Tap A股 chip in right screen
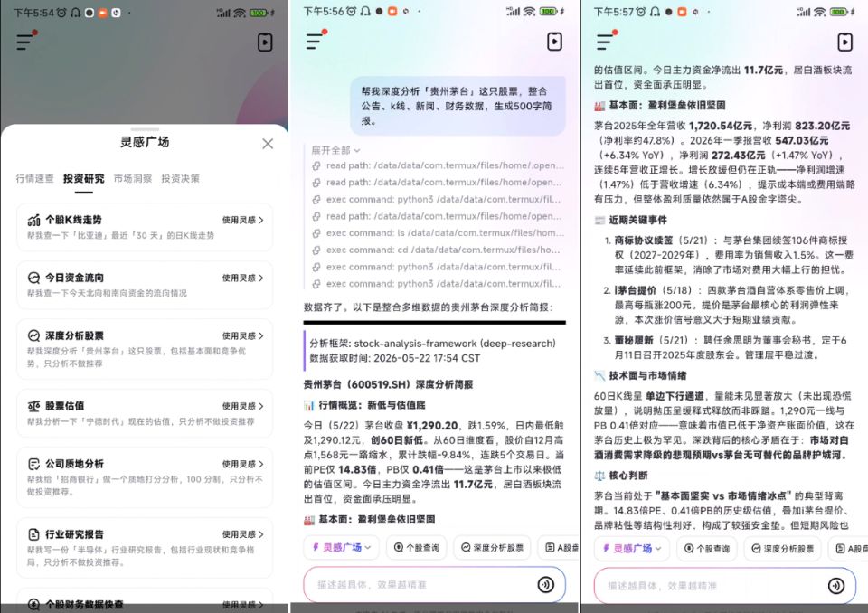 tap(849, 548)
